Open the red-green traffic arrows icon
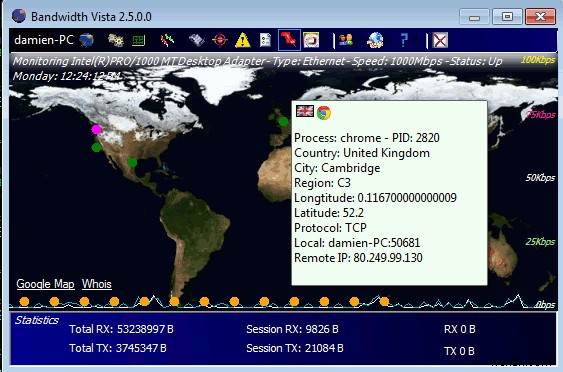This screenshot has width=563, height=372. [167, 40]
